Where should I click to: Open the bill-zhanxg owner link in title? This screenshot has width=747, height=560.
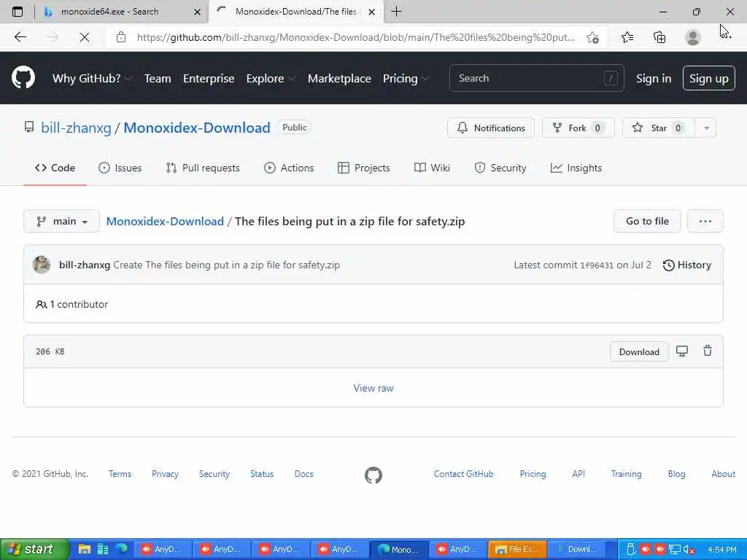coord(76,128)
